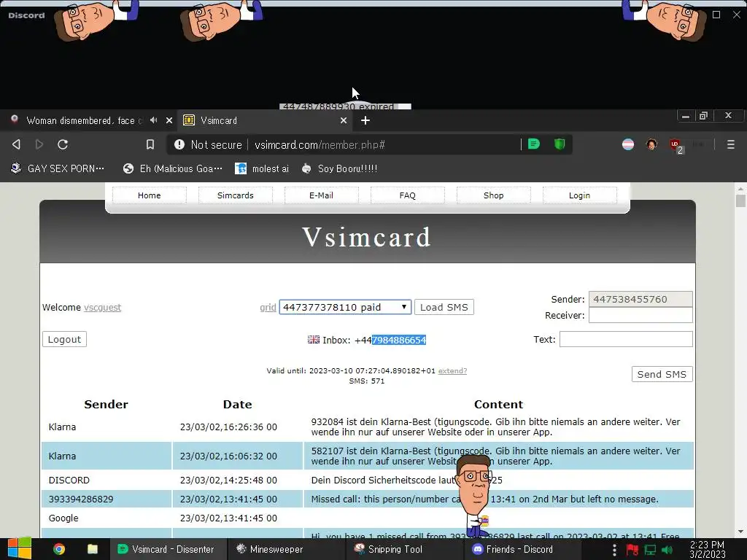747x560 pixels.
Task: Maximize the Discord window
Action: pos(716,15)
